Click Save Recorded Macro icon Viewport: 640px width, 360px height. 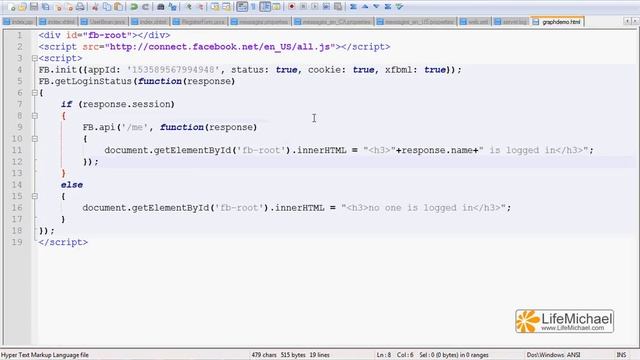click(338, 7)
